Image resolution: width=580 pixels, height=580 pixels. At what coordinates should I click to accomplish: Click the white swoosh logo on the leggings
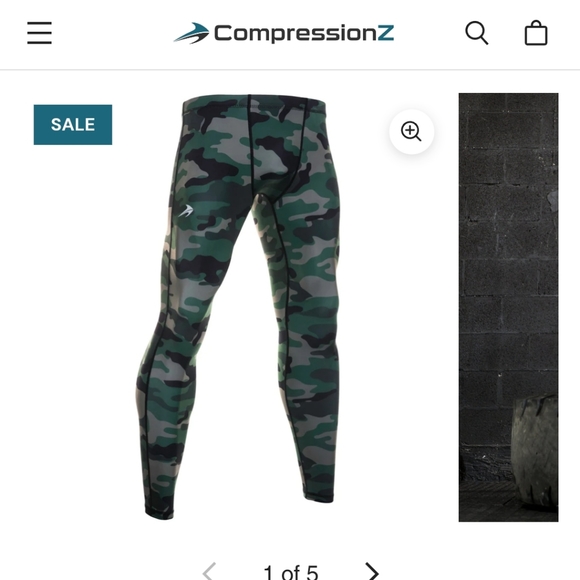(186, 210)
